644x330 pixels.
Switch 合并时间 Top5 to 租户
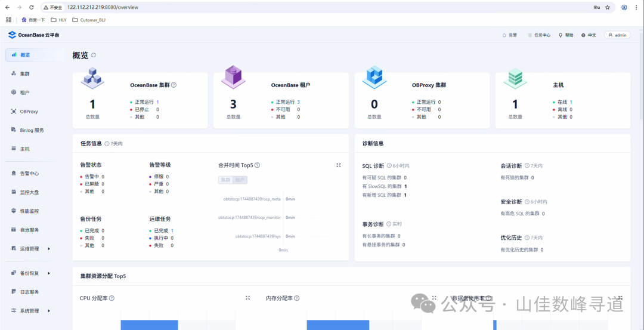pyautogui.click(x=240, y=180)
